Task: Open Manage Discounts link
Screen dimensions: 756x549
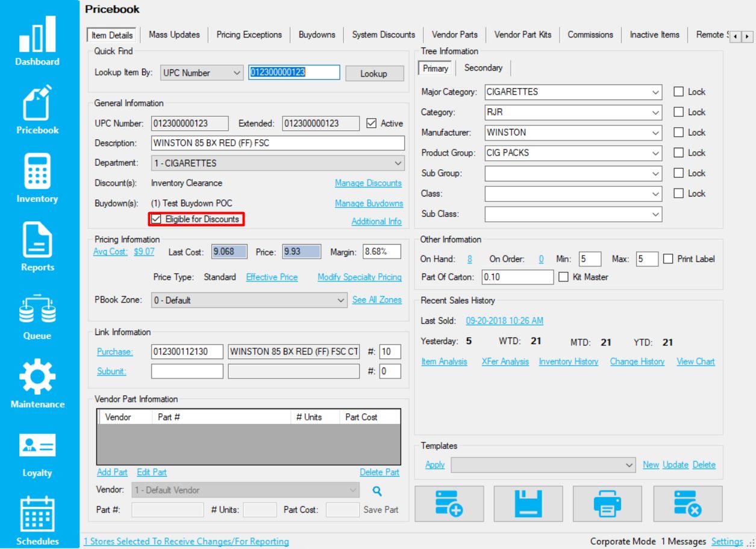Action: 368,183
